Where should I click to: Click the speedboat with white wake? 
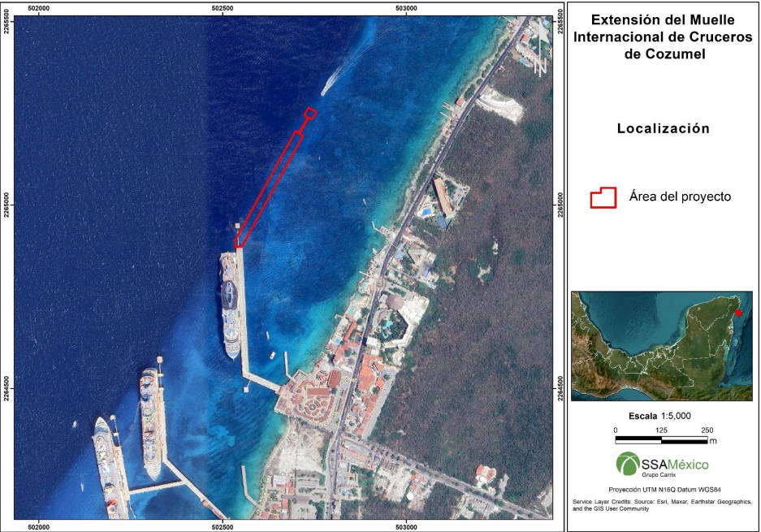tap(329, 83)
